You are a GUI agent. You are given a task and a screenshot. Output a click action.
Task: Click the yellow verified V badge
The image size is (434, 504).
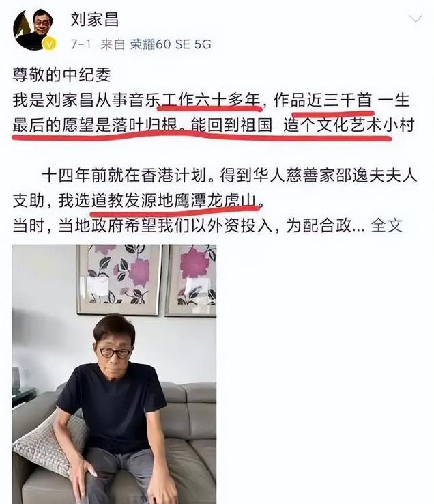coord(49,44)
